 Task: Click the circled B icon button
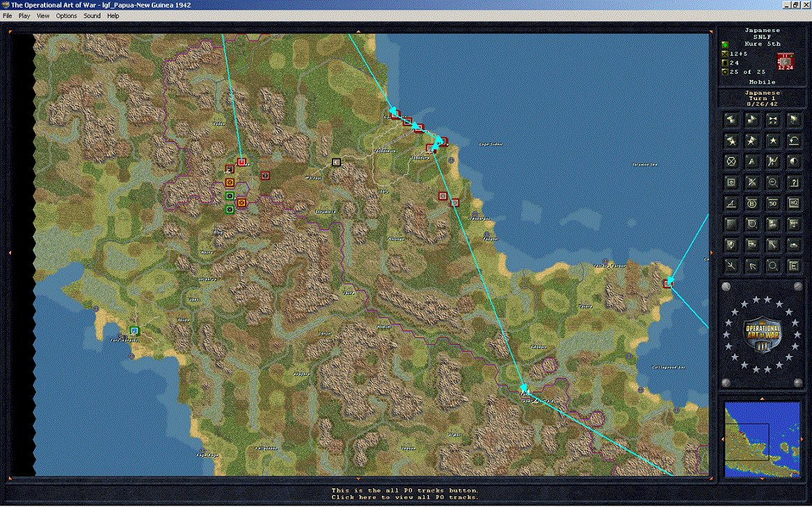coord(752,204)
